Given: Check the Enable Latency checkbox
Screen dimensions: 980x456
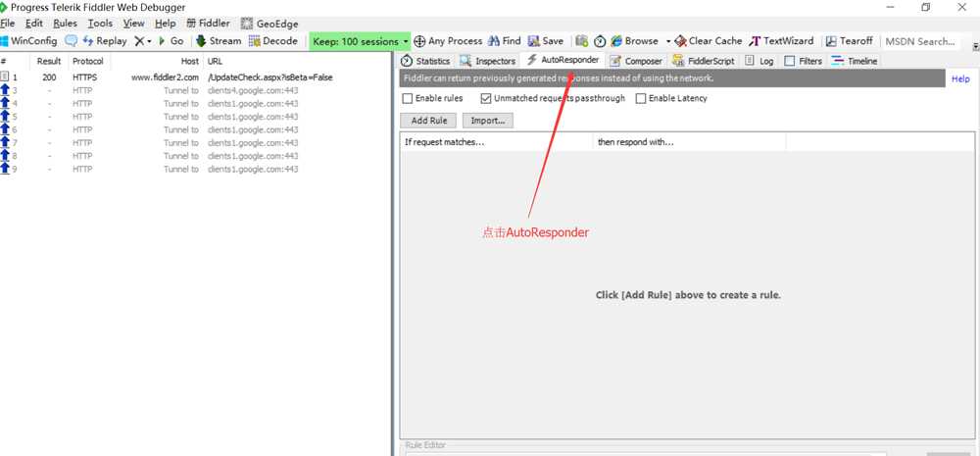Looking at the screenshot, I should point(641,98).
